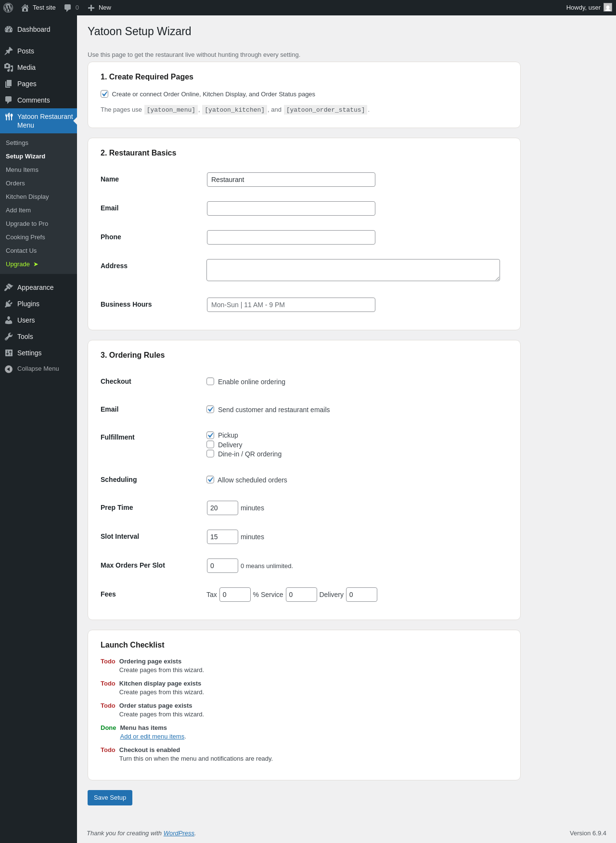Go to Menu Items submenu
Viewport: 616px width, 843px height.
pos(22,170)
